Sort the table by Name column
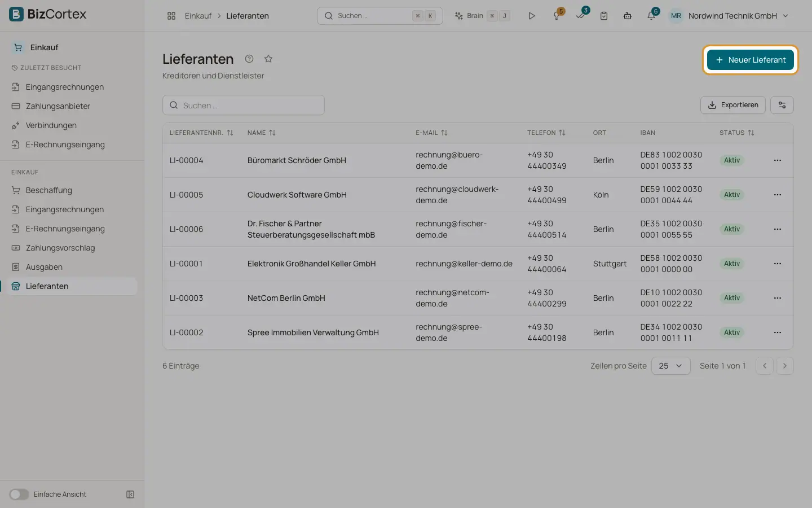This screenshot has height=508, width=812. (262, 133)
